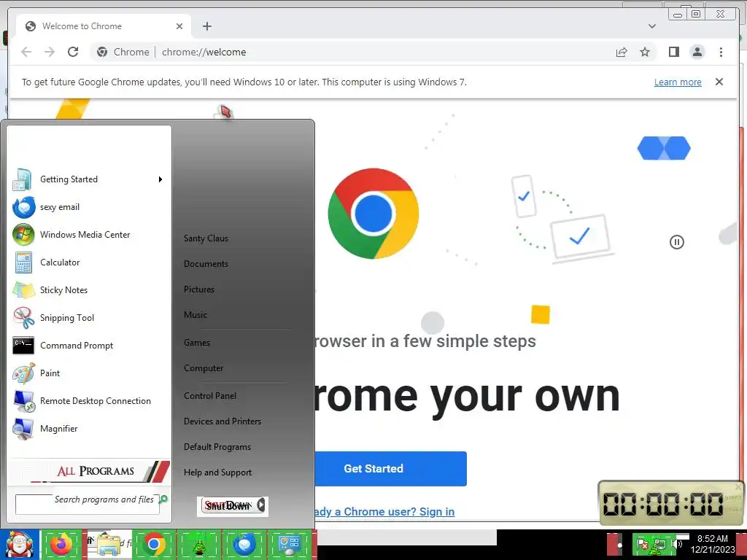Toggle Chrome side panel
Screen dimensions: 747x560
pyautogui.click(x=673, y=52)
